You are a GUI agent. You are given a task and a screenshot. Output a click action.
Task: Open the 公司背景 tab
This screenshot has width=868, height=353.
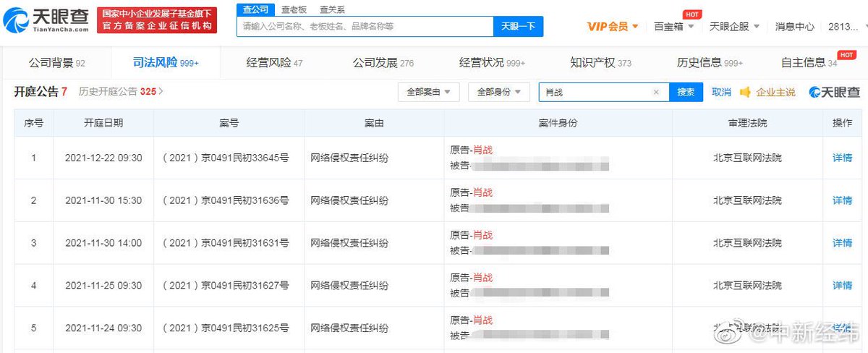pyautogui.click(x=56, y=63)
